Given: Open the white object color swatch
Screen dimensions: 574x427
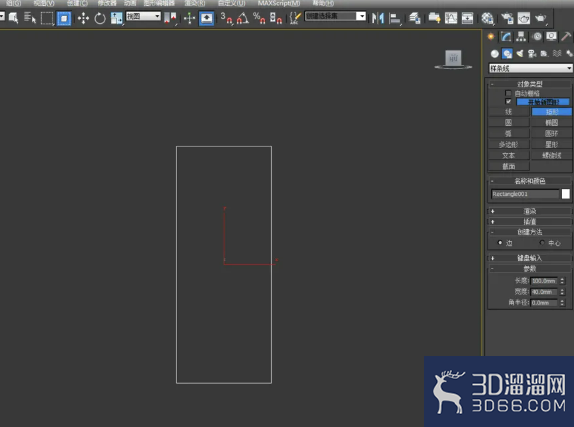Looking at the screenshot, I should point(566,194).
